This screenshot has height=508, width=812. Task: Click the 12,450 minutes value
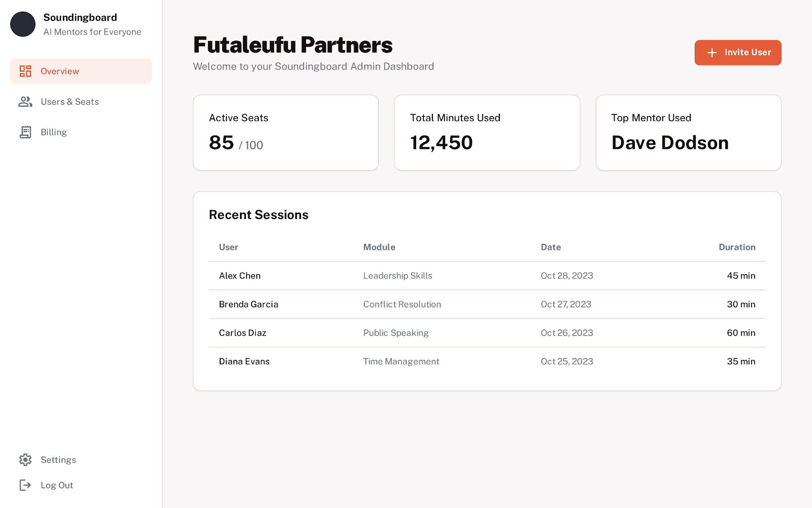click(442, 143)
